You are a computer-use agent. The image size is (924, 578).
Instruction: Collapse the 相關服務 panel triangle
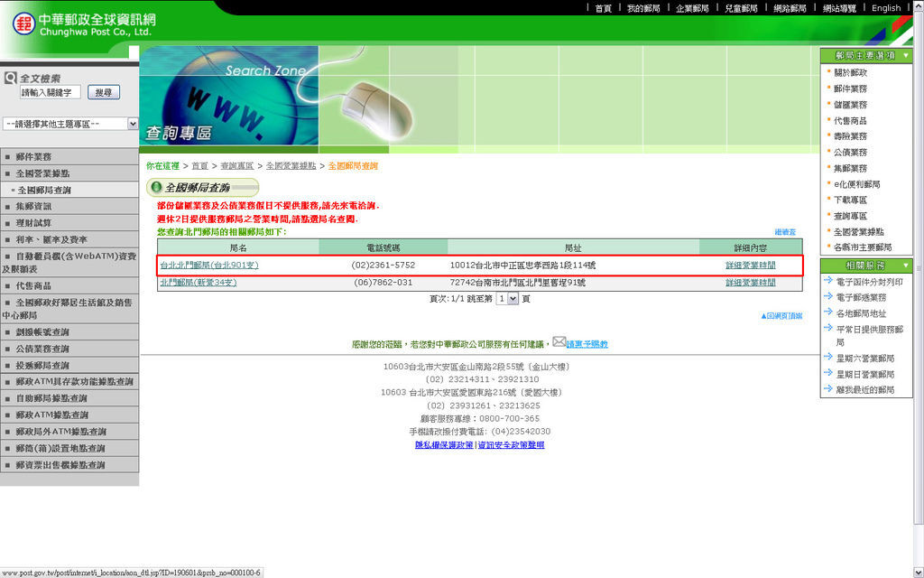click(906, 266)
